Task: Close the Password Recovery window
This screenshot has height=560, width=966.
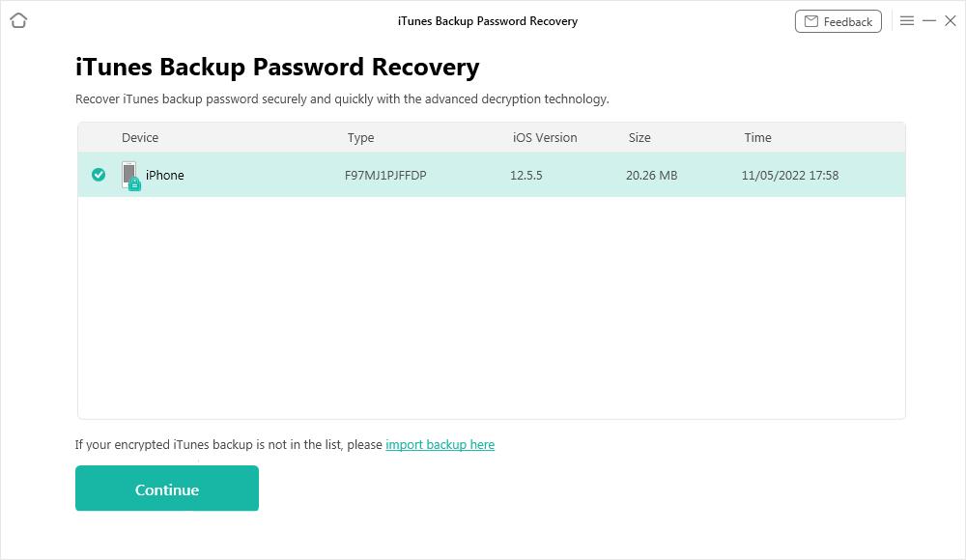Action: pos(951,20)
